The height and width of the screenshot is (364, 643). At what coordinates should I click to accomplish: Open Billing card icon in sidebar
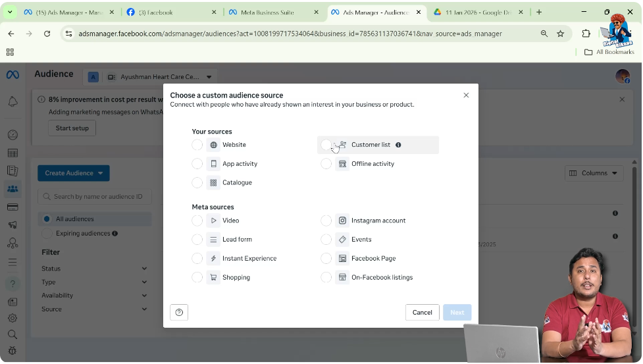tap(13, 207)
